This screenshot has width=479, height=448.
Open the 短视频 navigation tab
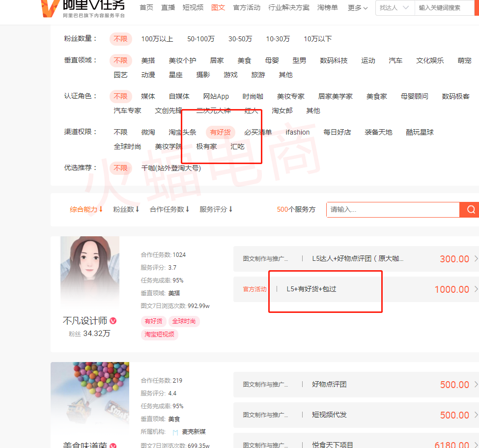[193, 8]
